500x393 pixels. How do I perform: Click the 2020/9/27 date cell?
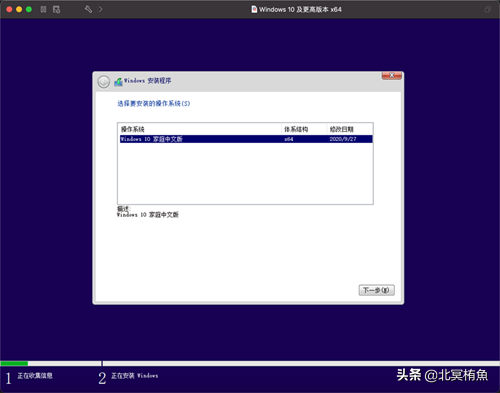click(343, 139)
